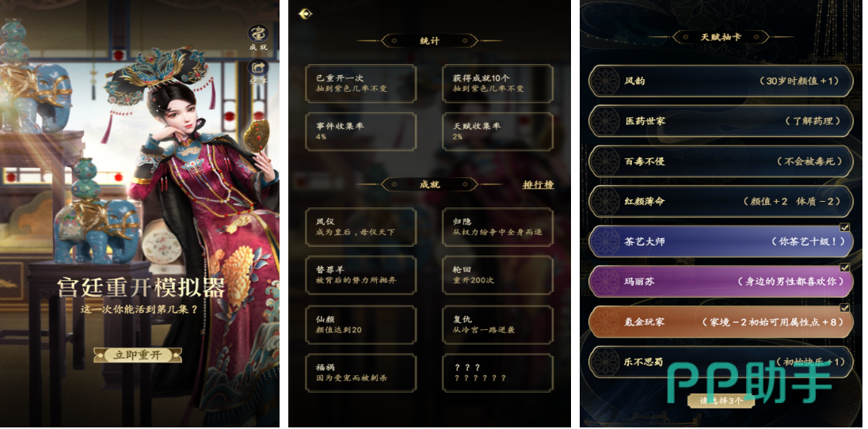Select the 轮回 achievement card

497,275
